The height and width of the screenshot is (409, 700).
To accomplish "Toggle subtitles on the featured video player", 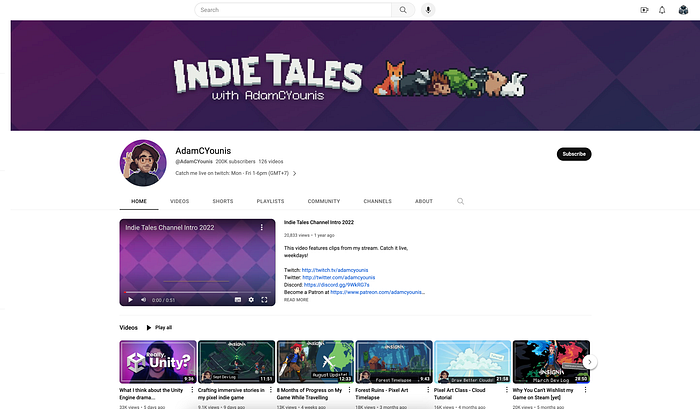I will coord(238,300).
